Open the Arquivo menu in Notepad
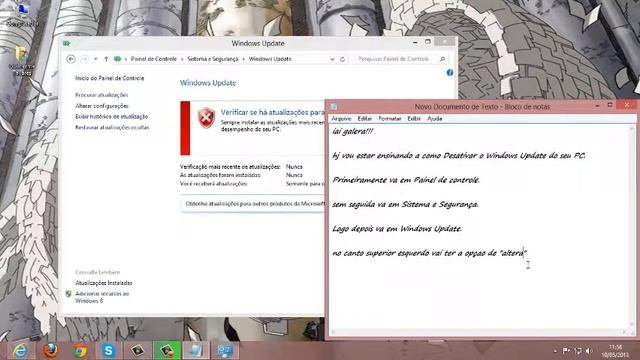 click(341, 118)
